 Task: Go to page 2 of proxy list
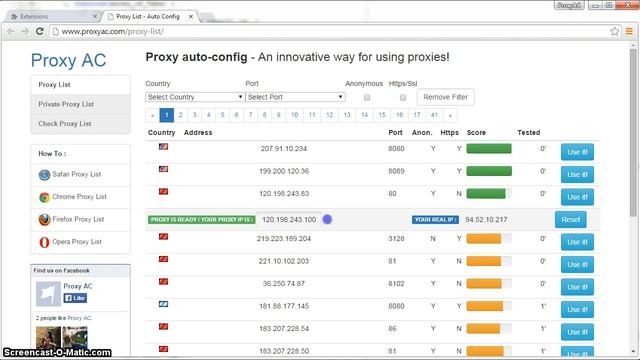(180, 115)
